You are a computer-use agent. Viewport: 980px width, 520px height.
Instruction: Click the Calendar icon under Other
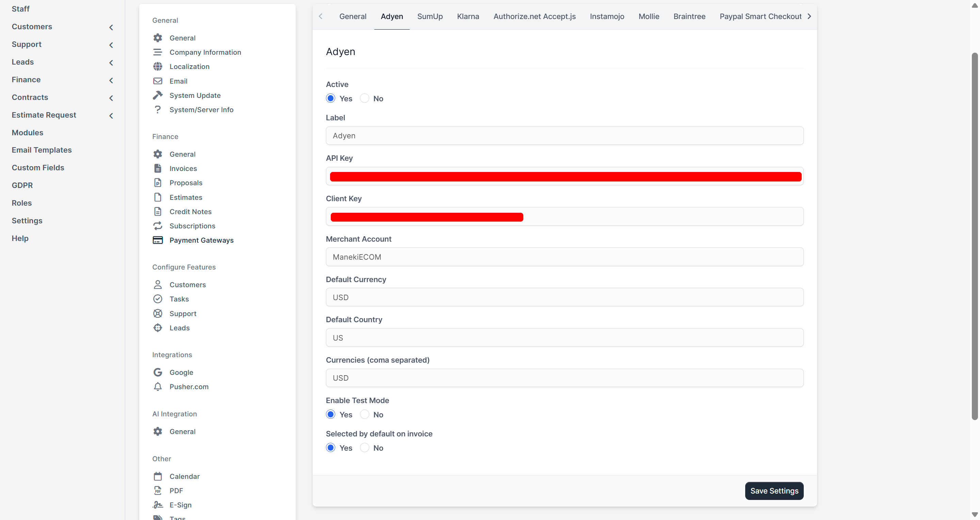[158, 476]
